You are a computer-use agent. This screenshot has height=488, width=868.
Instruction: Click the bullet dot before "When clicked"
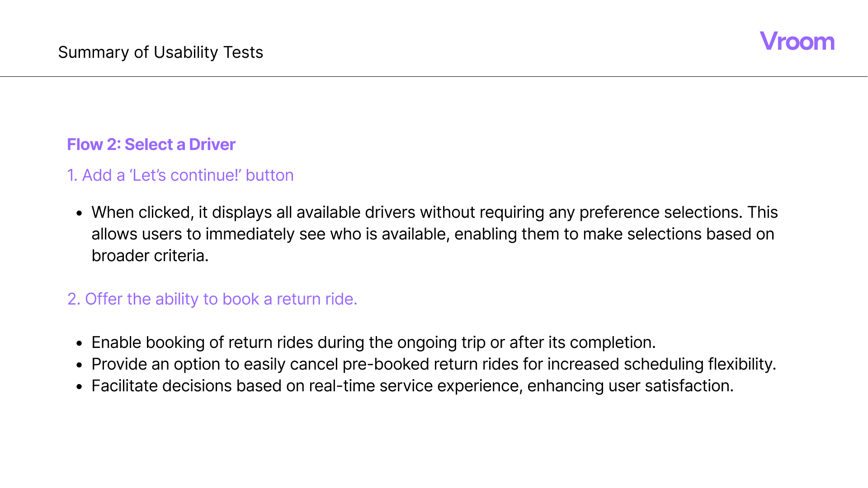tap(80, 213)
